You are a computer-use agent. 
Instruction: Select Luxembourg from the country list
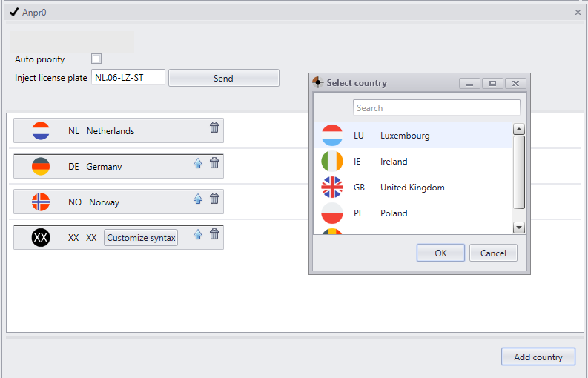point(413,136)
